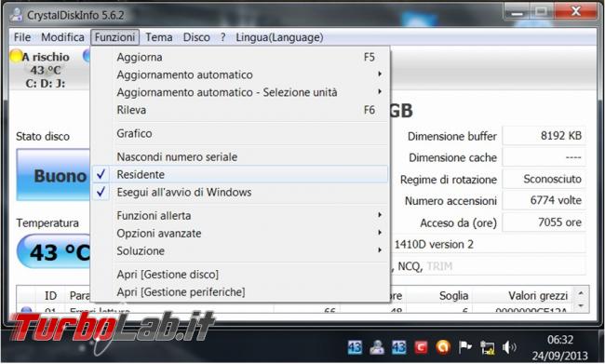Expand the 'Funzioni allerta' submenu
Image resolution: width=605 pixels, height=364 pixels.
pos(240,215)
